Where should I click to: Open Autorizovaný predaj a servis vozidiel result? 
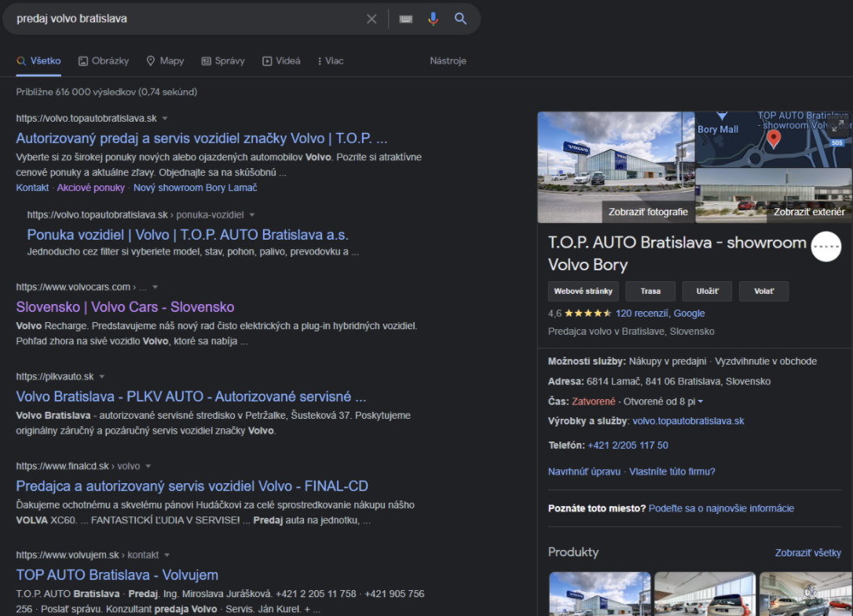click(x=201, y=138)
